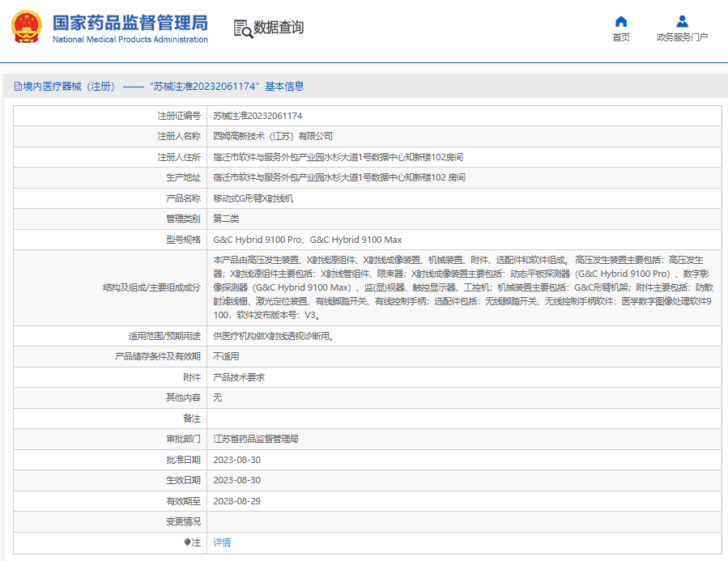Screen dimensions: 728x561
Task: Click the 政务服务门户 text link
Action: [682, 37]
